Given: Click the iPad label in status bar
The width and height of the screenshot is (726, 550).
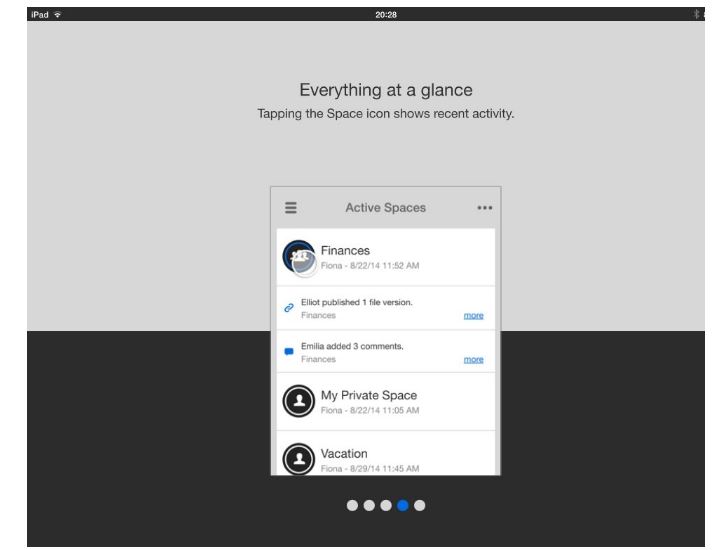Looking at the screenshot, I should click(40, 15).
